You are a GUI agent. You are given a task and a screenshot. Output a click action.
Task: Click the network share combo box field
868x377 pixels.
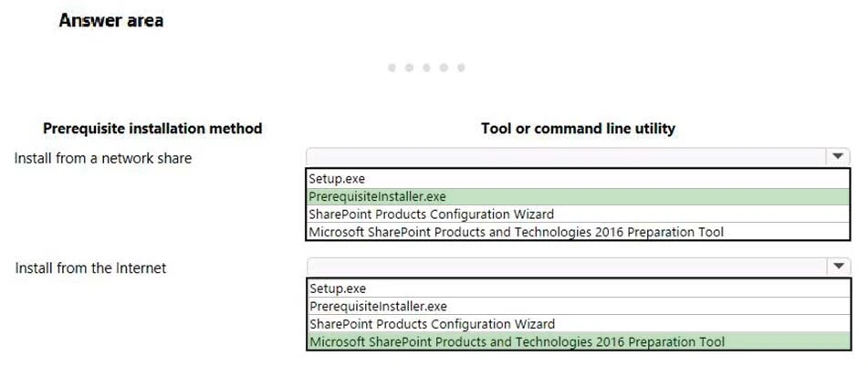point(566,157)
